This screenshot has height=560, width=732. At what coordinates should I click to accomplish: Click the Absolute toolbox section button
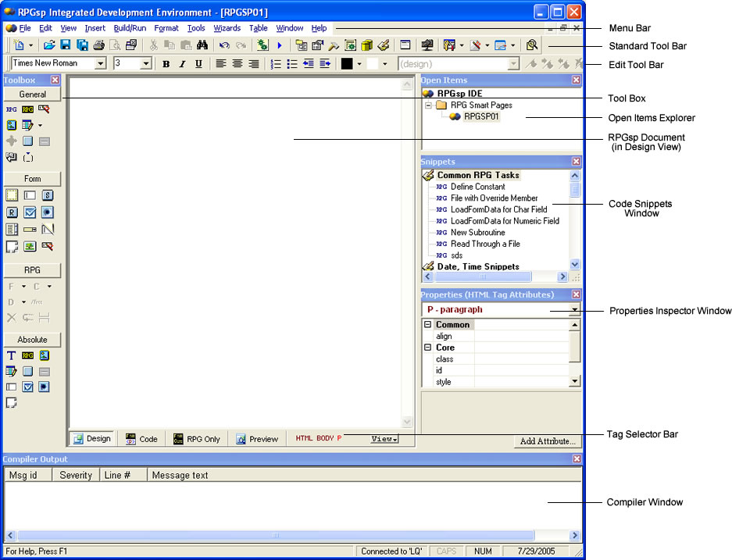[x=32, y=340]
